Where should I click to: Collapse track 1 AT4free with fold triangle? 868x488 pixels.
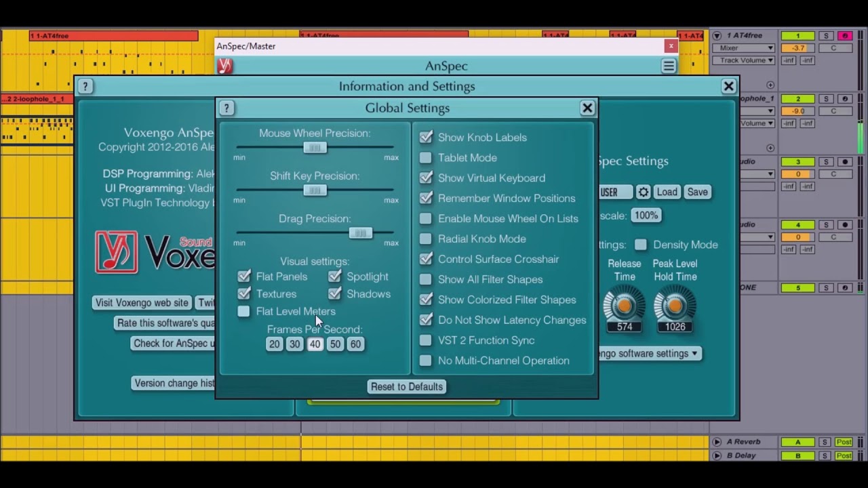click(x=717, y=36)
